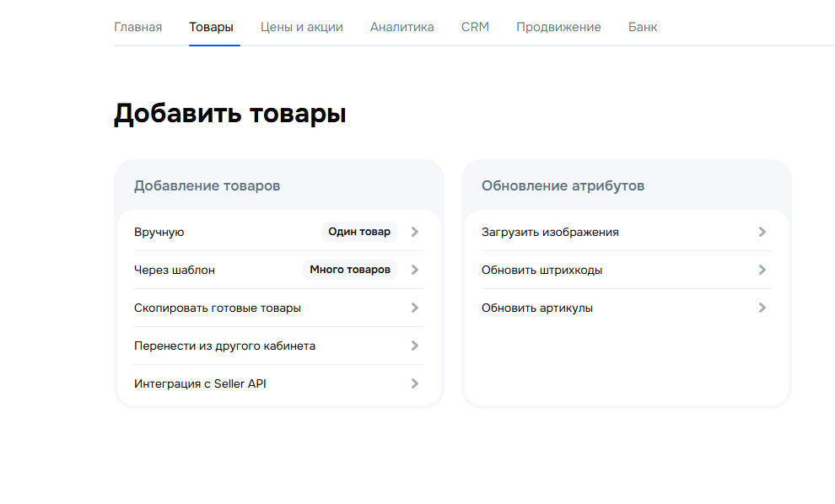The width and height of the screenshot is (835, 504).
Task: Switch to the 'Продвижение' tab
Action: 558,26
